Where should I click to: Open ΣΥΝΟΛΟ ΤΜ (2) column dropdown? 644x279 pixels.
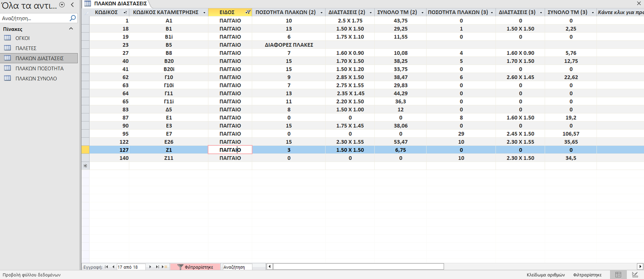pos(422,12)
